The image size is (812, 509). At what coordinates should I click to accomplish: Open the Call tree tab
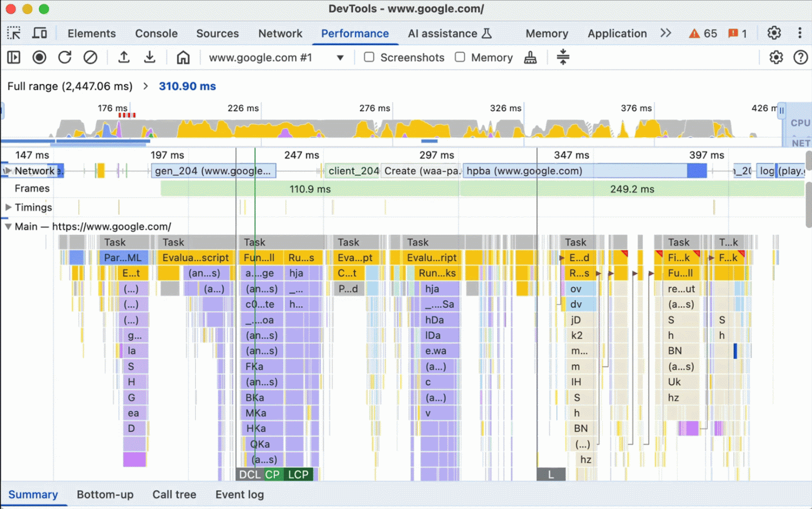pos(174,495)
